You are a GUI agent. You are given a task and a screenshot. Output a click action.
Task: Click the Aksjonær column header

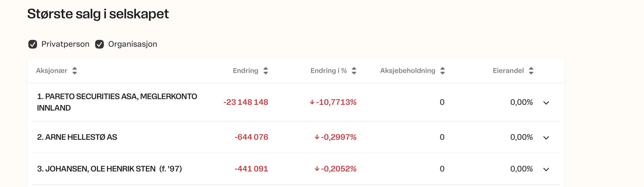coord(52,71)
